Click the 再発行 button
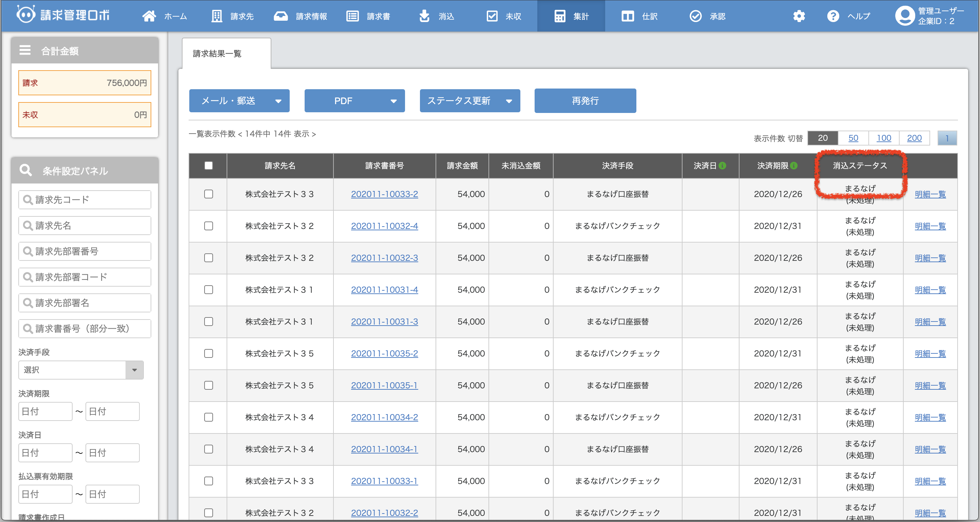Screen dimensions: 980x522 click(x=585, y=101)
